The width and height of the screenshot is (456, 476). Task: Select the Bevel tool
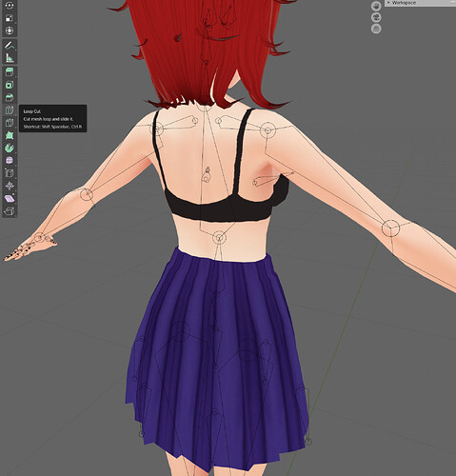10,97
